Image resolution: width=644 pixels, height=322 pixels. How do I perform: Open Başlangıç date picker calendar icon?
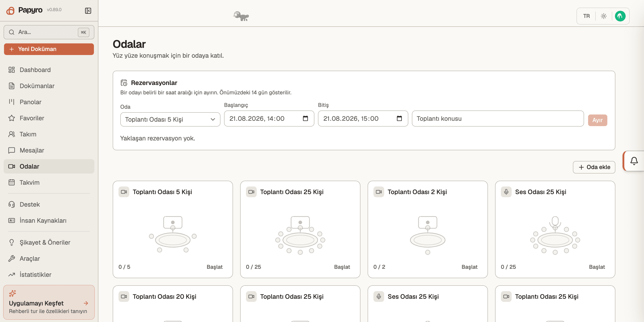305,118
